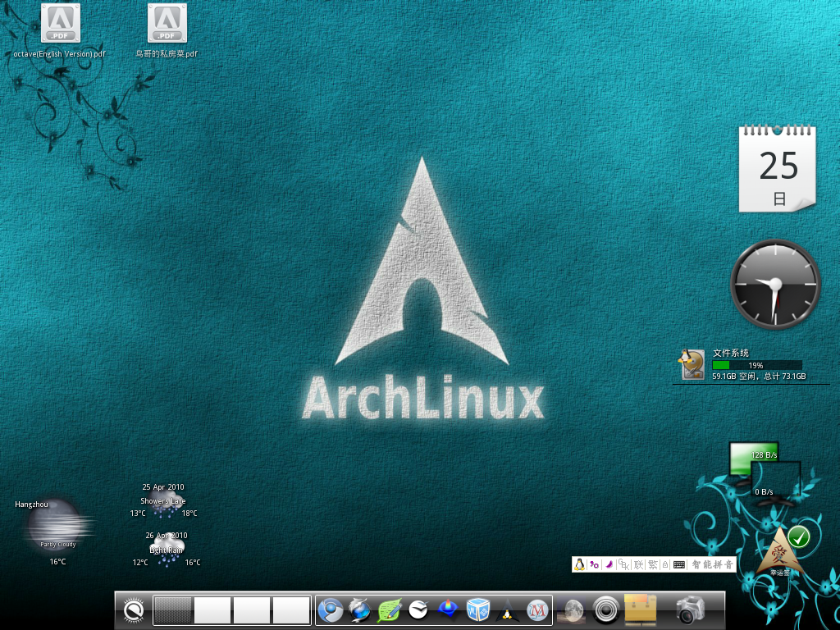Click the 0 B/s network speed text
This screenshot has height=630, width=840.
[x=764, y=492]
